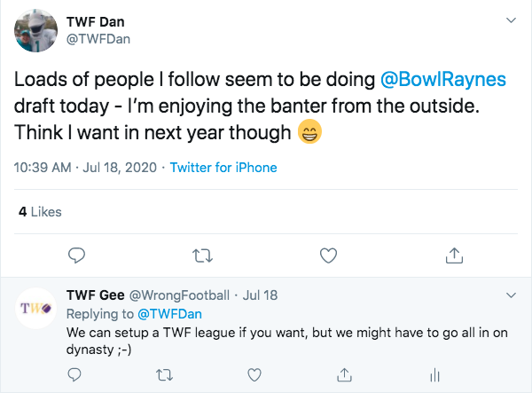Share TWF Dan's main tweet
This screenshot has height=393, width=532.
pyautogui.click(x=454, y=255)
